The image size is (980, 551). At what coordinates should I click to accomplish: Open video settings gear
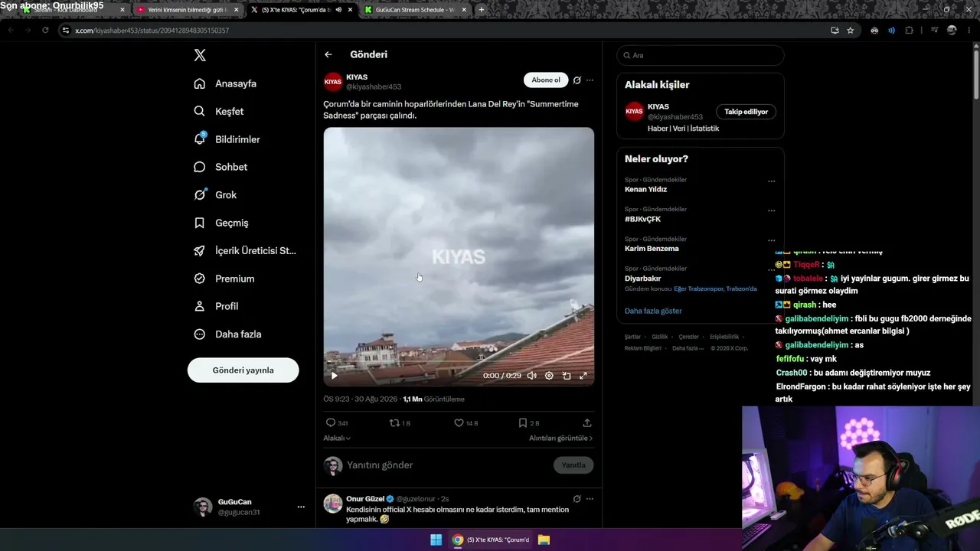click(x=549, y=375)
